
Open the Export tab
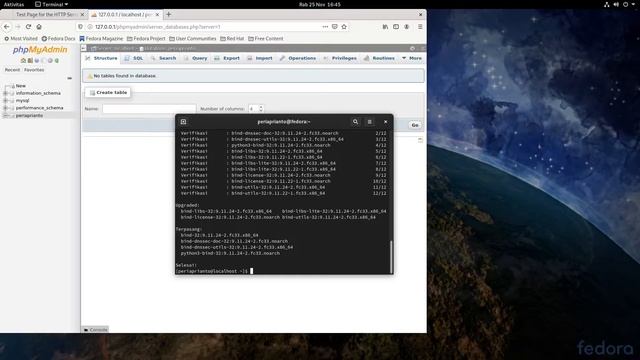click(x=227, y=58)
